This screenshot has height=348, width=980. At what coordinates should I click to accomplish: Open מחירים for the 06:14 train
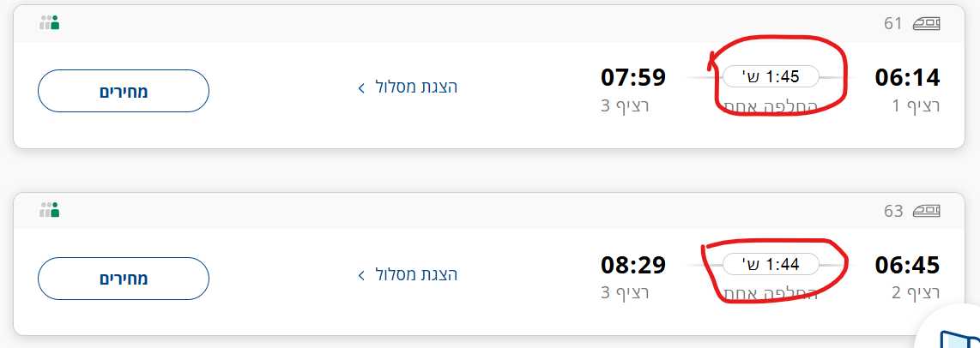pos(124,91)
